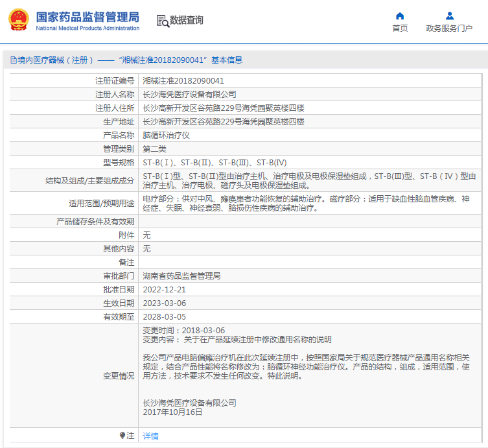Click the 政务服务门户 user icon
Viewport: 488px width, 448px height.
[x=449, y=16]
